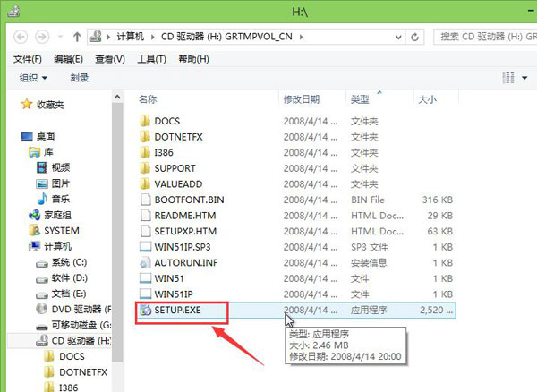Select the VALUEADD folder icon
The width and height of the screenshot is (537, 392).
(x=145, y=183)
